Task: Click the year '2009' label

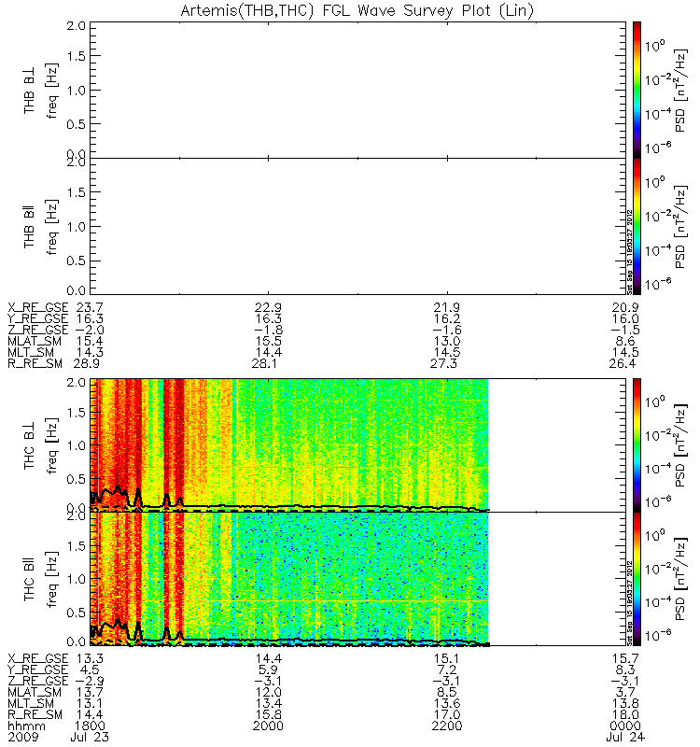Action: point(22,737)
